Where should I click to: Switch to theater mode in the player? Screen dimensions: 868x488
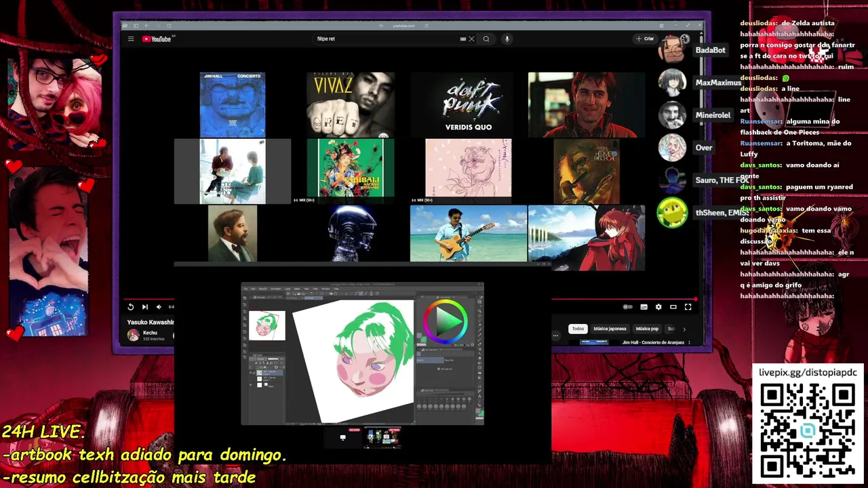[673, 307]
